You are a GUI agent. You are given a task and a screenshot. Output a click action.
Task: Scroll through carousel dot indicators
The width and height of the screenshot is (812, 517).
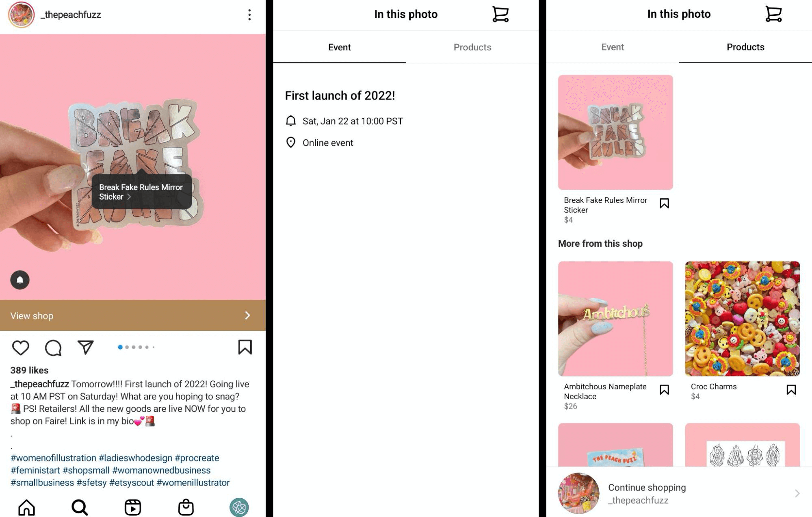click(133, 346)
